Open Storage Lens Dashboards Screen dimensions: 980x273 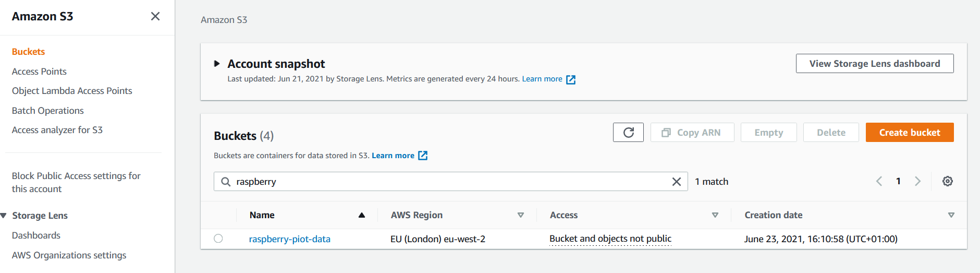(36, 235)
